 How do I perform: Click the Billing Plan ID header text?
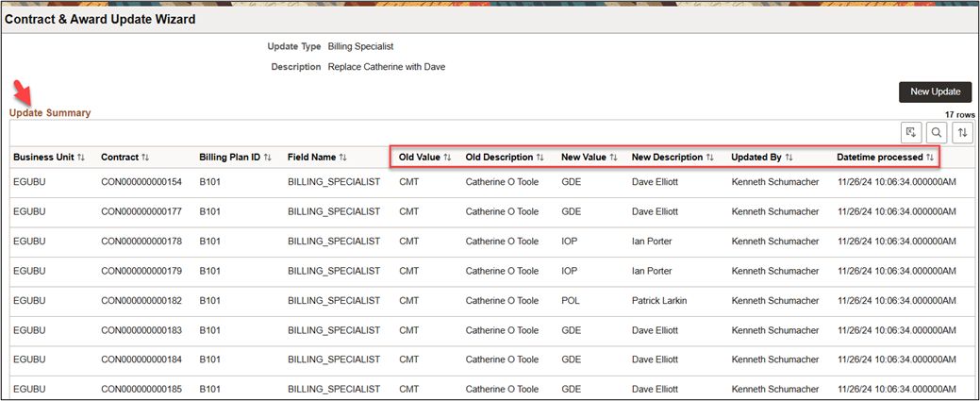click(230, 158)
